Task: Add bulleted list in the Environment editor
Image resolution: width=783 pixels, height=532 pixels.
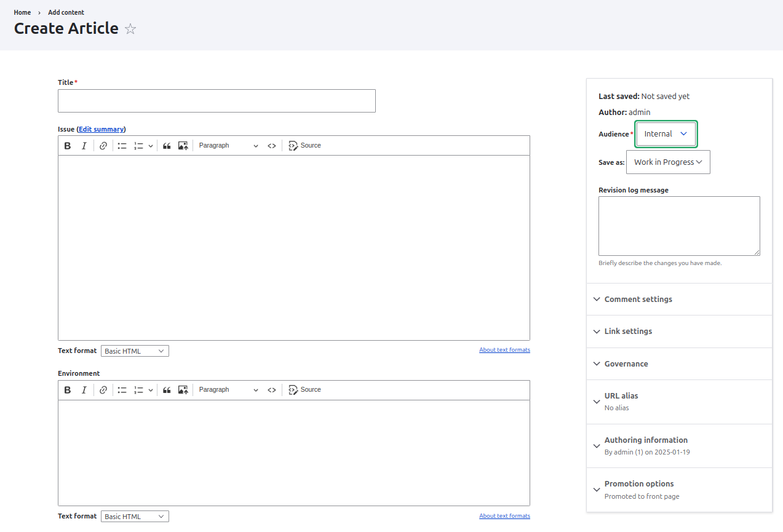Action: click(x=122, y=390)
